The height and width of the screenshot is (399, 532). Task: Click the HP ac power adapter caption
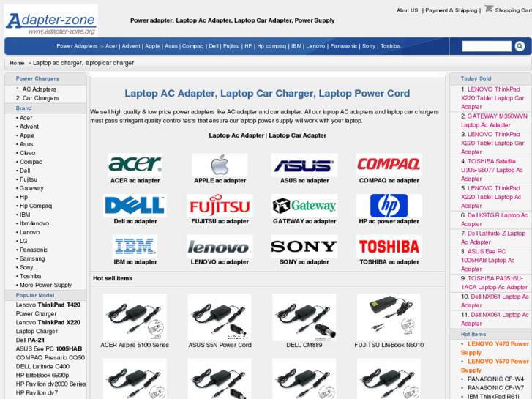389,221
